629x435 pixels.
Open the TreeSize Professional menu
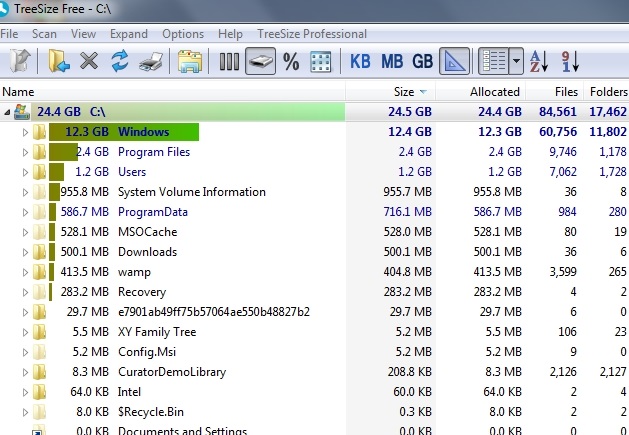312,34
